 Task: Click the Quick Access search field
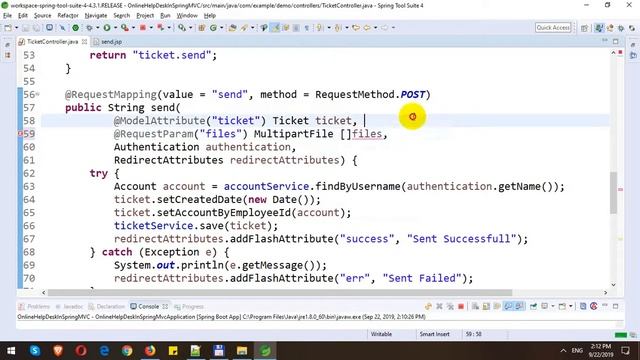pos(553,27)
